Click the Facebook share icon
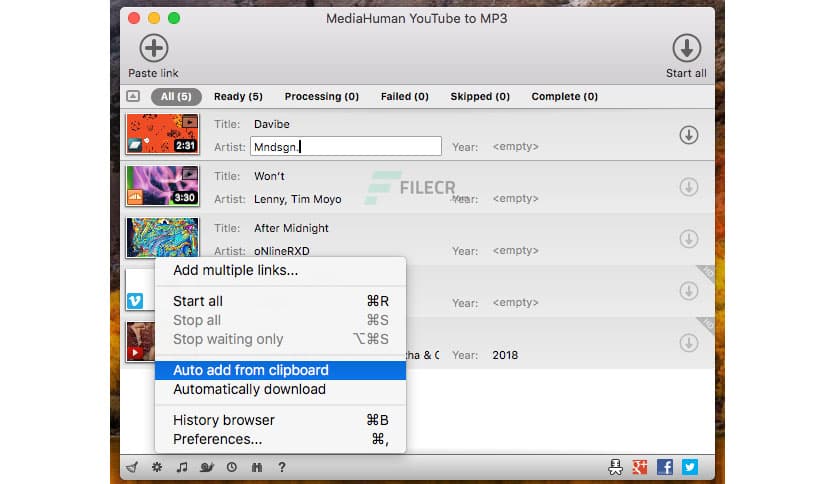 [x=665, y=467]
